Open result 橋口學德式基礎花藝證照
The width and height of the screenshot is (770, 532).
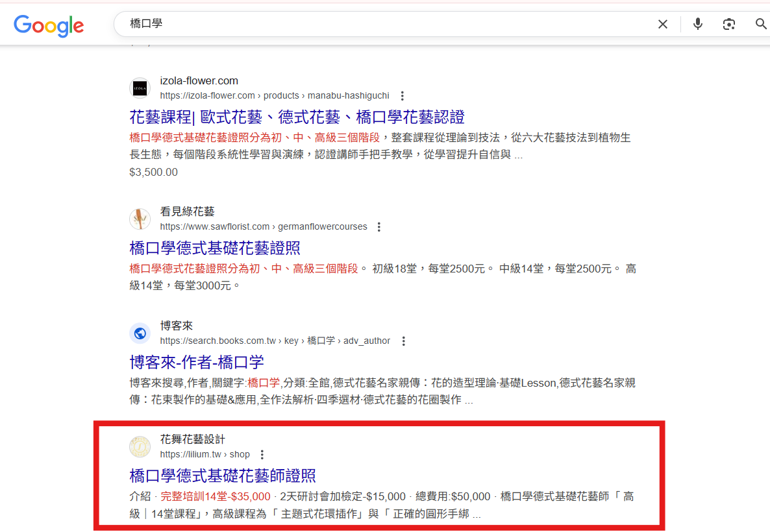[215, 248]
